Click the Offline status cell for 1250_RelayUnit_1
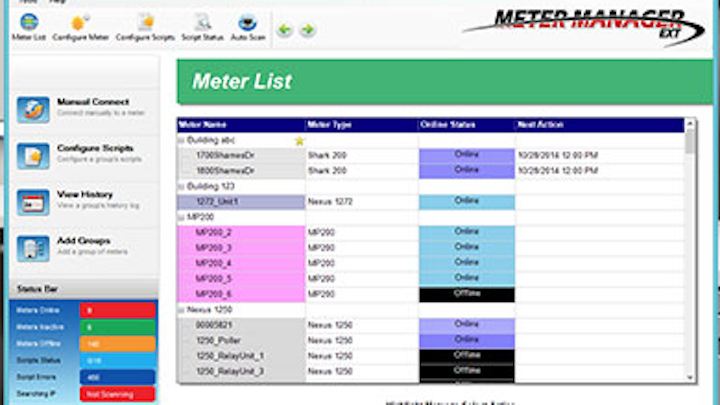 click(x=467, y=356)
